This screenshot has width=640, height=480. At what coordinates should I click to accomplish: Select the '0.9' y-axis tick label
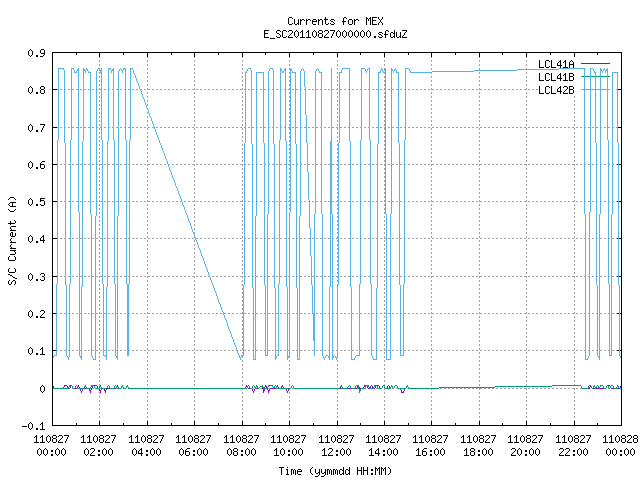pos(36,53)
